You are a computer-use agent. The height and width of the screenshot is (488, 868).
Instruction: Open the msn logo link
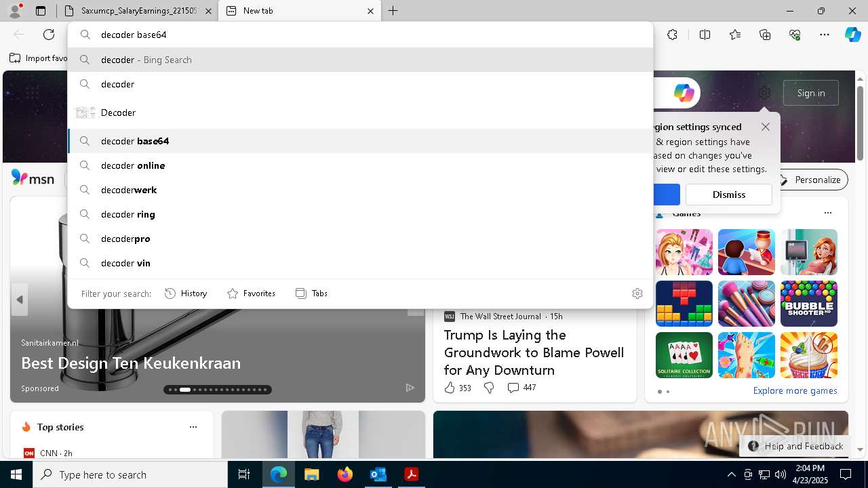point(33,178)
